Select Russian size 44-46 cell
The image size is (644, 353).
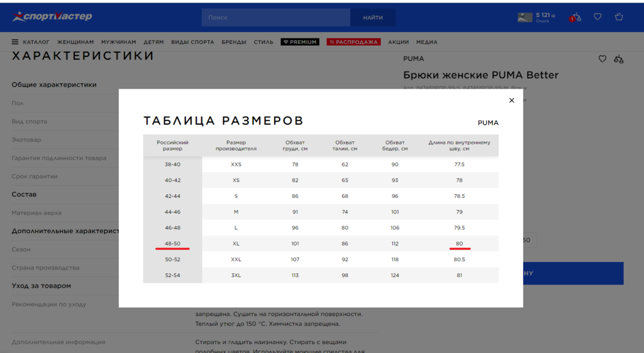click(x=172, y=212)
